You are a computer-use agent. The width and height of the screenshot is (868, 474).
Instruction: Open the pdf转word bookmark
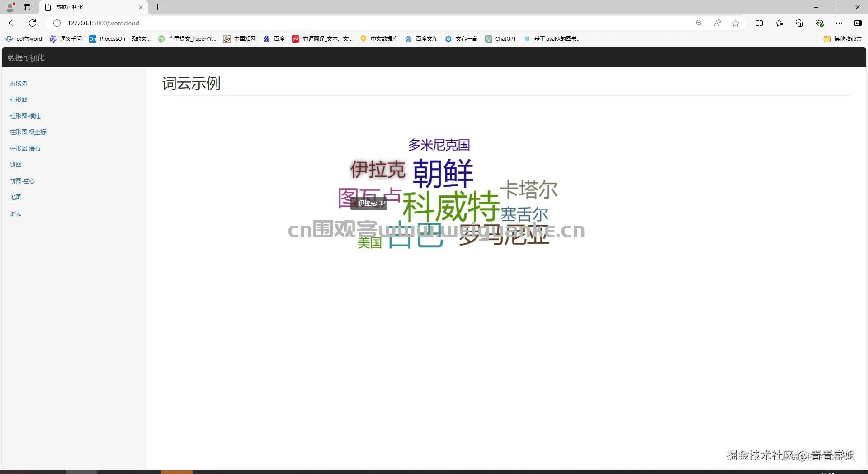24,39
